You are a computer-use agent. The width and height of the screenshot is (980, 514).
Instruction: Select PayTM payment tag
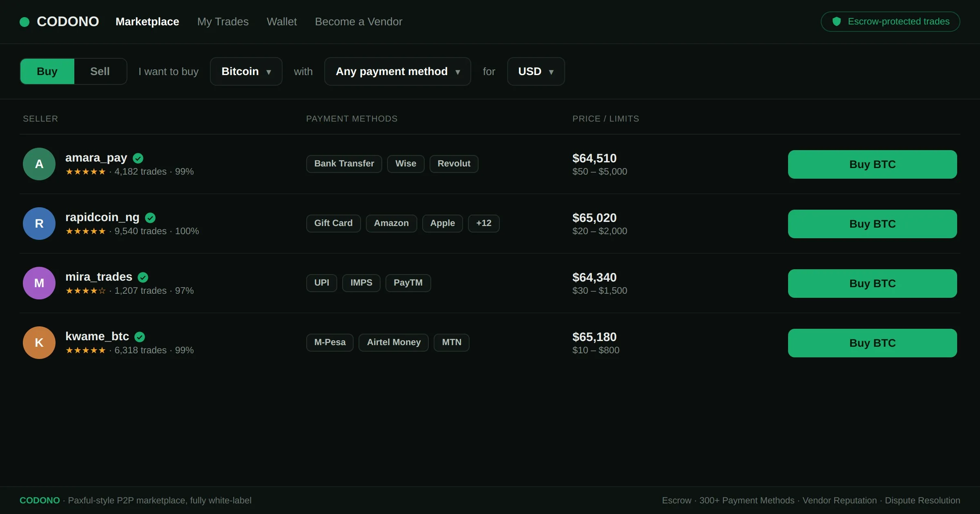(408, 283)
